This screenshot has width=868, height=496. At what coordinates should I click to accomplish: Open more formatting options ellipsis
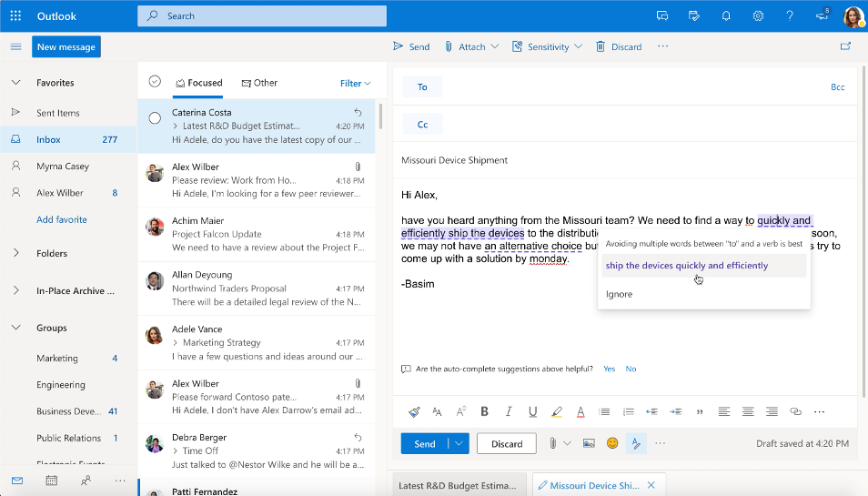coord(819,411)
